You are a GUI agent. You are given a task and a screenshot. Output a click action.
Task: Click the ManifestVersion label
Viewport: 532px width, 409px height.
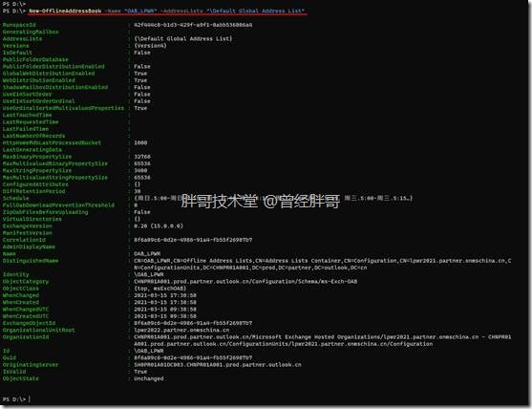coord(27,233)
